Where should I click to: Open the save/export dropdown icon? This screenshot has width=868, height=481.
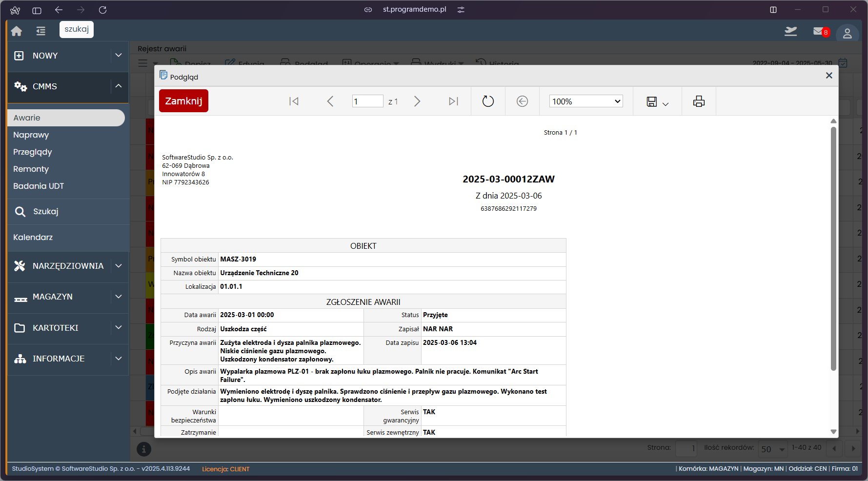click(x=657, y=101)
